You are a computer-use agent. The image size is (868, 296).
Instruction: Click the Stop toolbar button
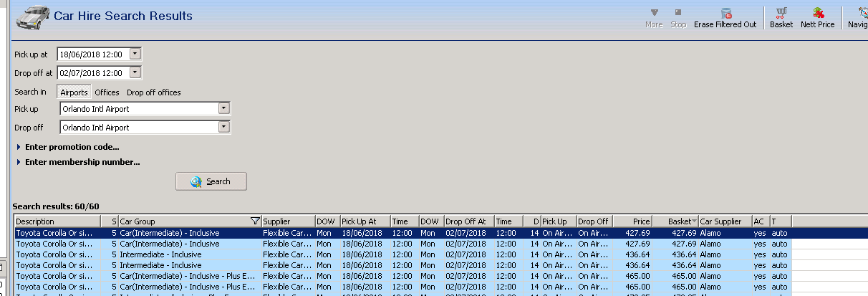click(x=677, y=19)
